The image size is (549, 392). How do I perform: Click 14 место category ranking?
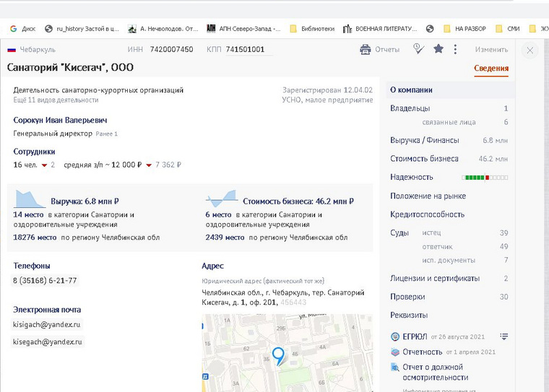click(28, 214)
